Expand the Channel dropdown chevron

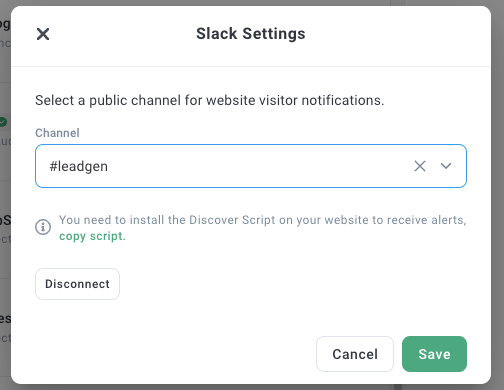click(x=446, y=166)
